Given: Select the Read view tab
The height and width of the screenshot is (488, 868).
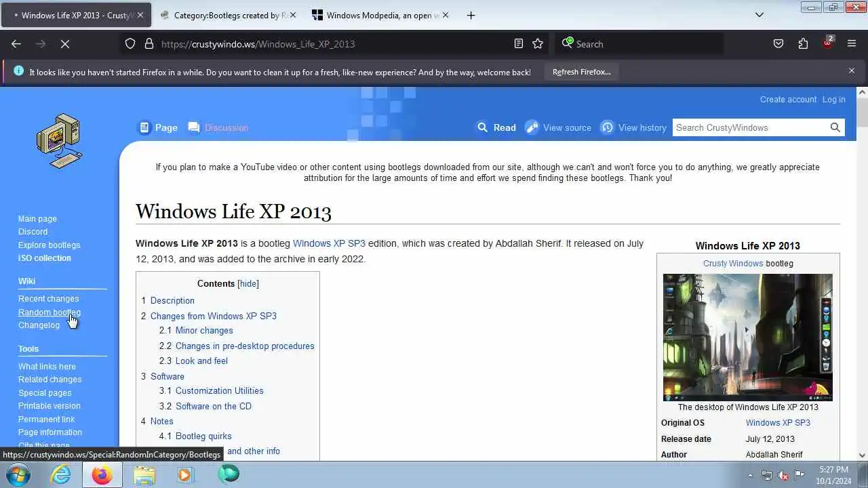Looking at the screenshot, I should tap(496, 127).
